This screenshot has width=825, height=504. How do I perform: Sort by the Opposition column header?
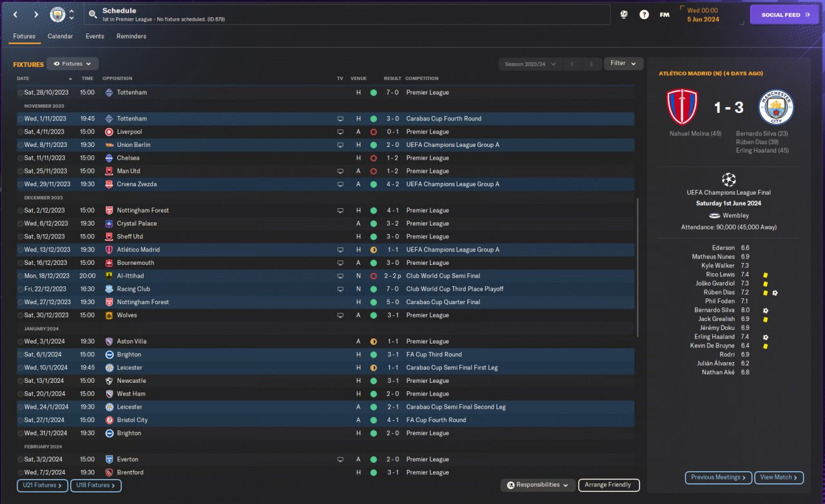[x=117, y=79]
